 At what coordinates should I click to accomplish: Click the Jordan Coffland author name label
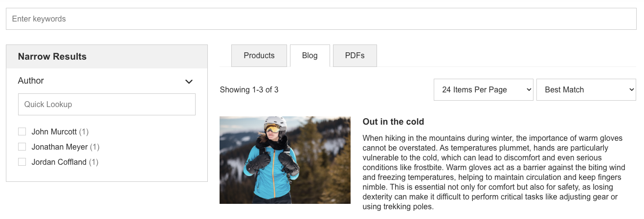pyautogui.click(x=59, y=162)
